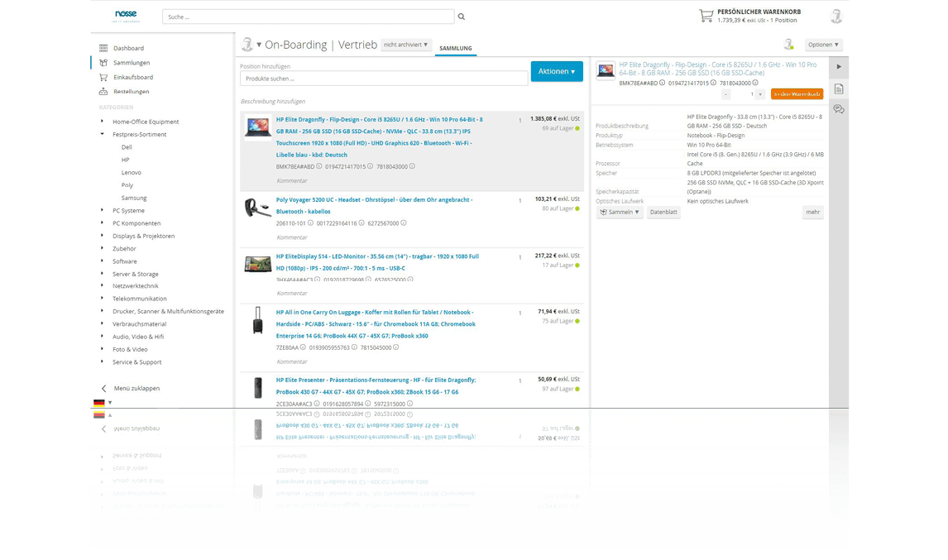Viewport: 948px width, 560px height.
Task: Open the Aktionen dropdown button
Action: pos(557,71)
